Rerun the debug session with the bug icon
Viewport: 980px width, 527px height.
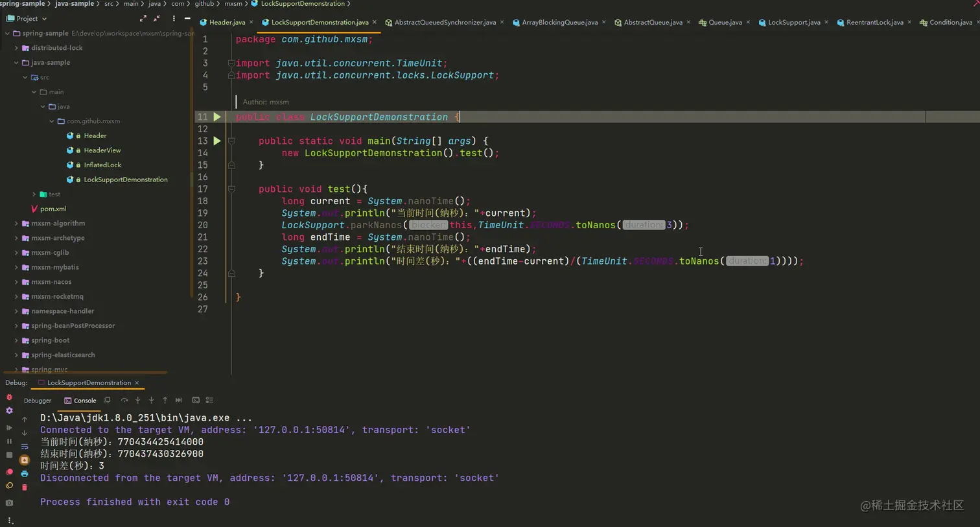tap(9, 397)
